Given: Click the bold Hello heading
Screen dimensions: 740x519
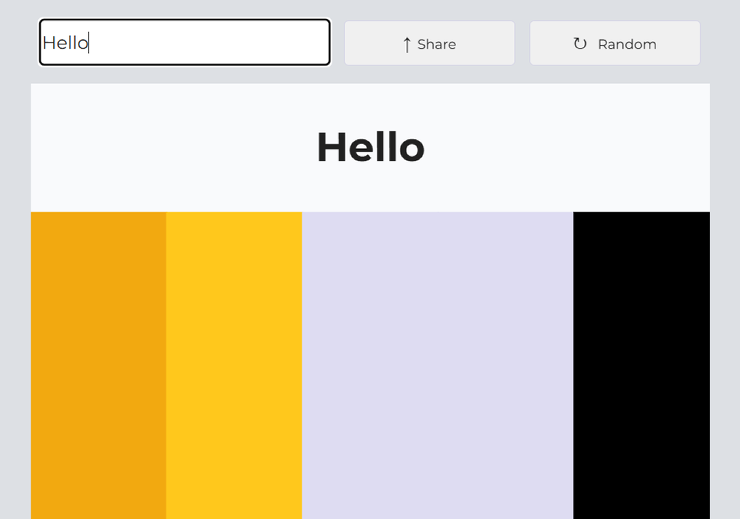Looking at the screenshot, I should tap(370, 148).
